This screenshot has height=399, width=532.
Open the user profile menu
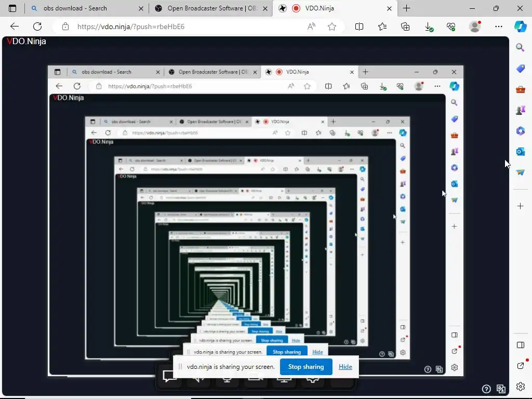point(475,26)
